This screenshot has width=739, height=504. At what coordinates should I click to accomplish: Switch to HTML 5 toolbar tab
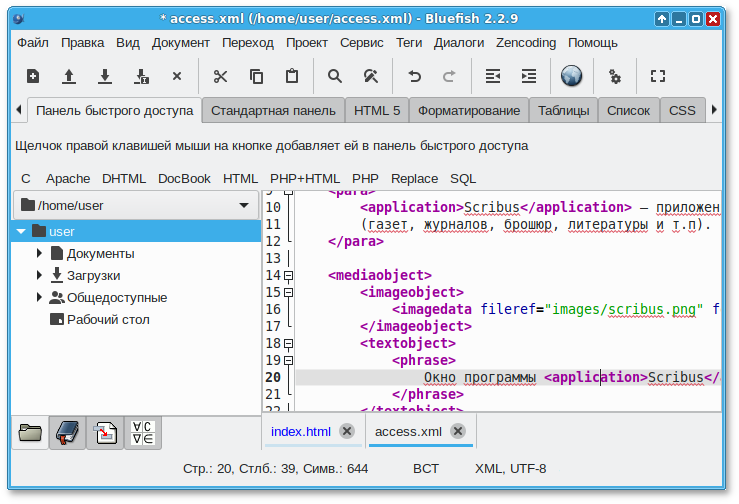(377, 111)
